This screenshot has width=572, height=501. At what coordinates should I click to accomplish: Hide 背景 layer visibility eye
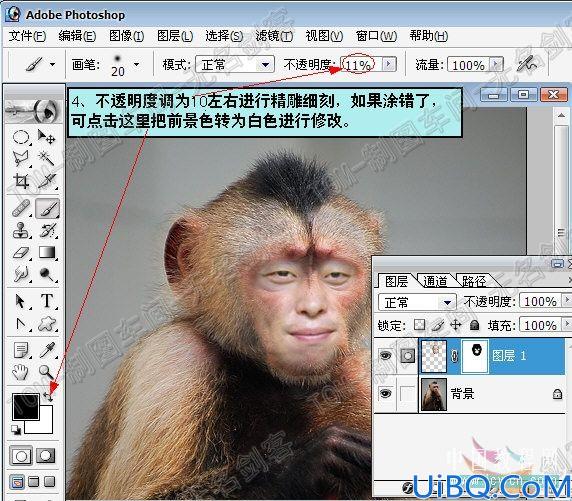(x=386, y=393)
